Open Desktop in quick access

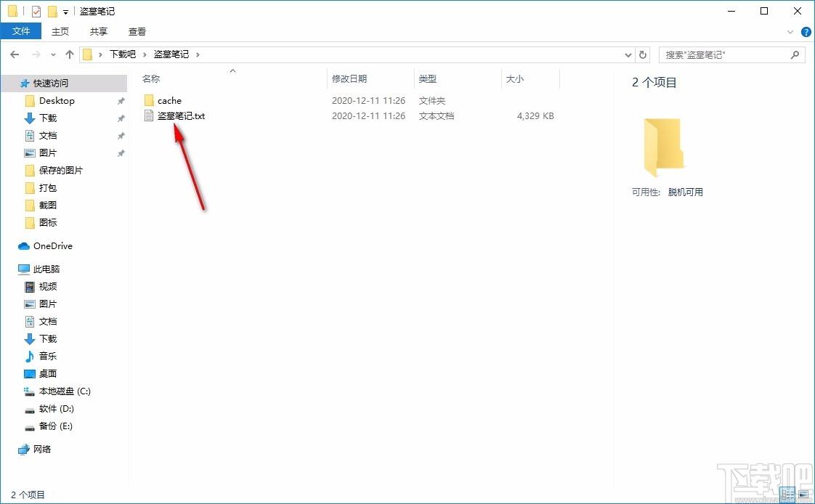[57, 101]
